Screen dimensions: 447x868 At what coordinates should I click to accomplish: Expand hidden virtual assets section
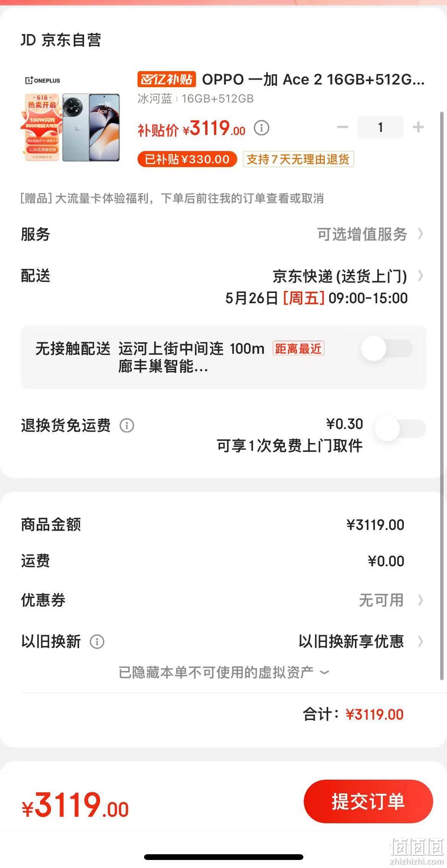pos(224,672)
